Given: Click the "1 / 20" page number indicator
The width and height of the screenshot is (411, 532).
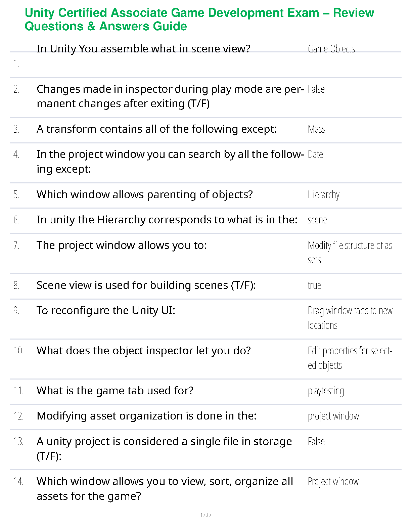Looking at the screenshot, I should click(x=205, y=515).
